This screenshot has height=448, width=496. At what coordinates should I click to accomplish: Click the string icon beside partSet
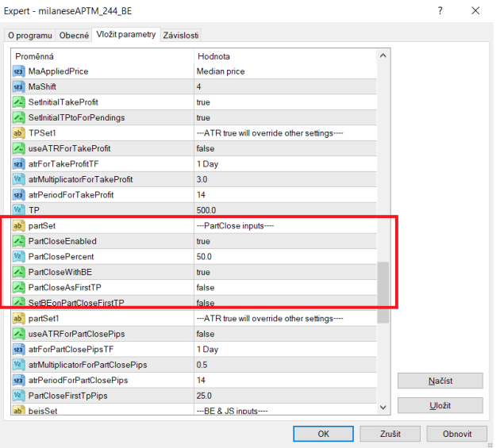click(x=18, y=226)
